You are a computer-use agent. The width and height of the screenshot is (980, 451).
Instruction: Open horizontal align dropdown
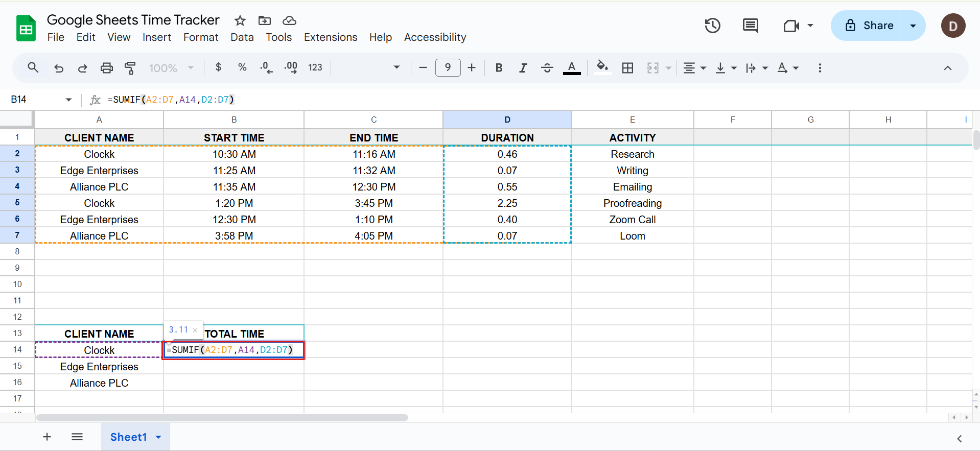(x=695, y=67)
